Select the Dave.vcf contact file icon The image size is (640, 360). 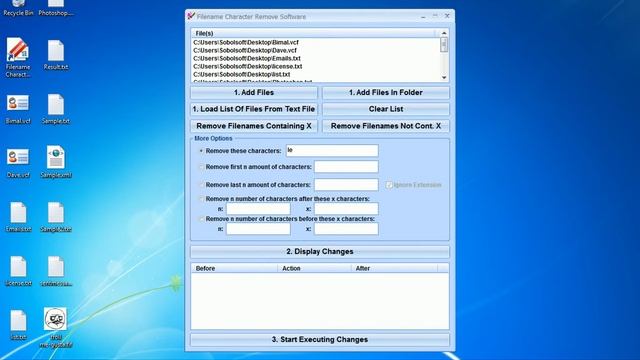pyautogui.click(x=18, y=162)
